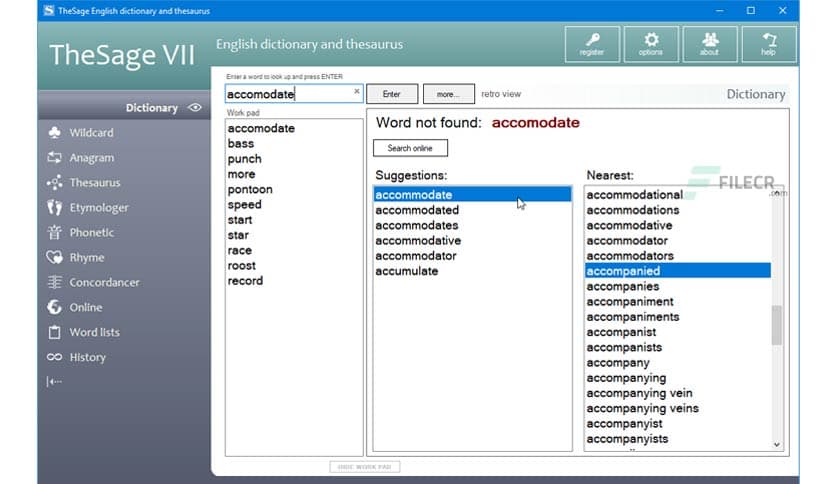Open the Thesaurus graph icon

54,182
